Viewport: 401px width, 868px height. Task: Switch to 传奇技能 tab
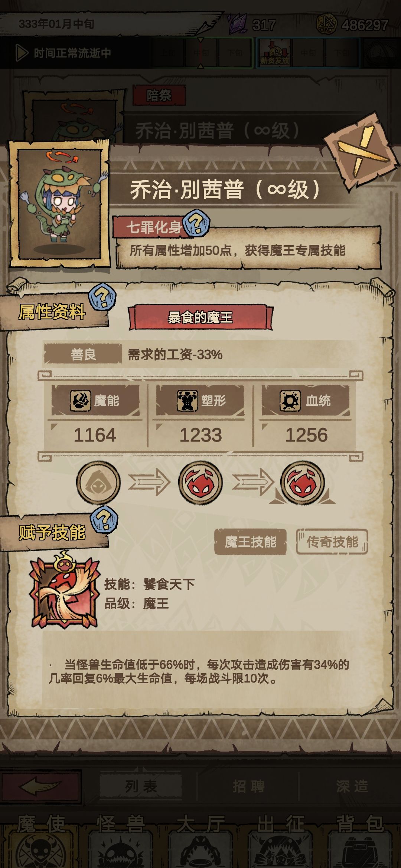pyautogui.click(x=332, y=542)
